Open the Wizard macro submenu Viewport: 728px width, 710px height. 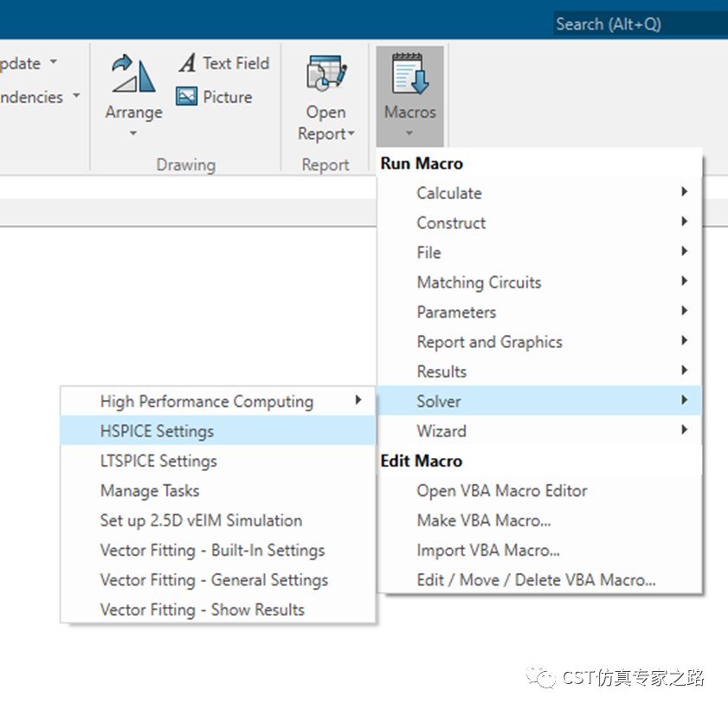point(539,430)
